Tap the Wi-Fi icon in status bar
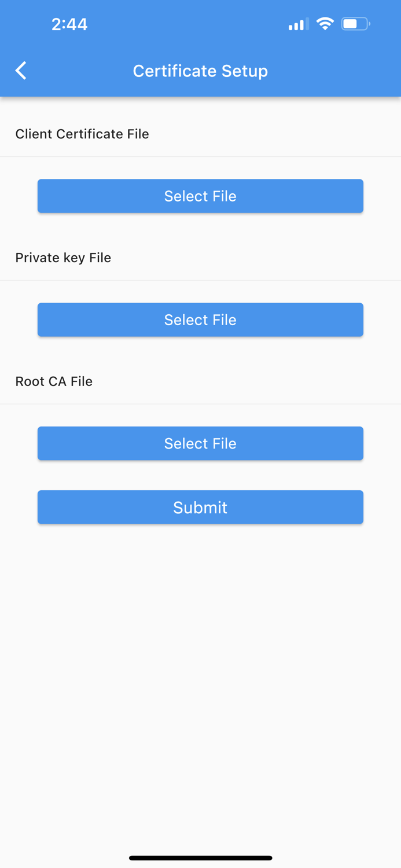The image size is (401, 868). pos(325,24)
